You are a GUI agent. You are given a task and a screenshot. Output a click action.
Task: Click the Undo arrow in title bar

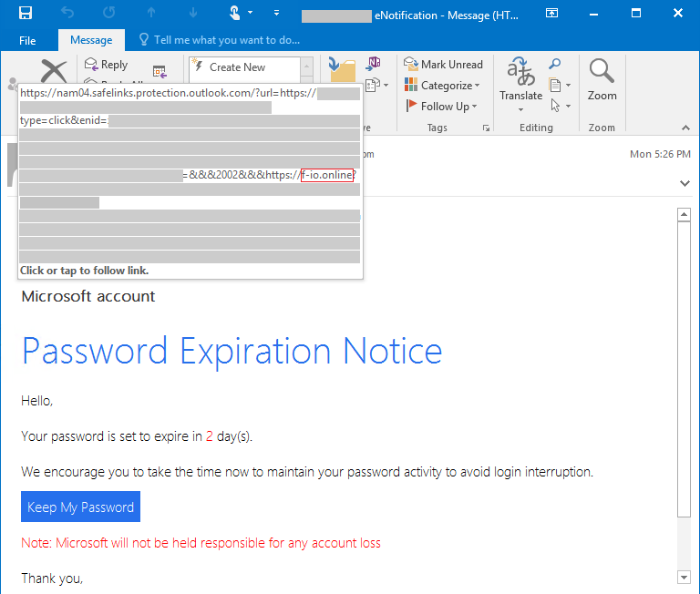(x=67, y=13)
